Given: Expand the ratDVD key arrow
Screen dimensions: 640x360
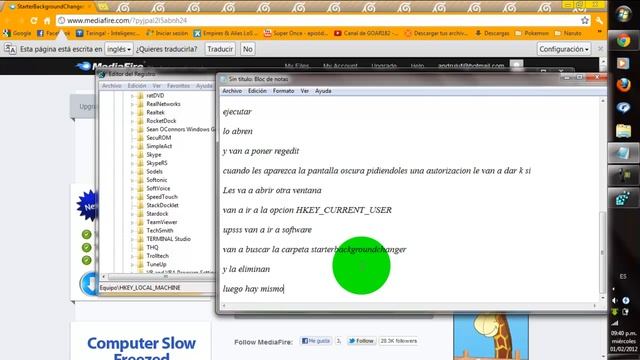Looking at the screenshot, I should coord(132,96).
